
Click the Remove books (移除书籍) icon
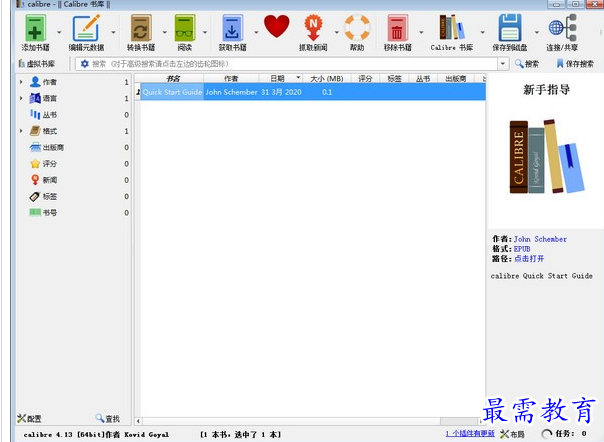click(x=398, y=28)
